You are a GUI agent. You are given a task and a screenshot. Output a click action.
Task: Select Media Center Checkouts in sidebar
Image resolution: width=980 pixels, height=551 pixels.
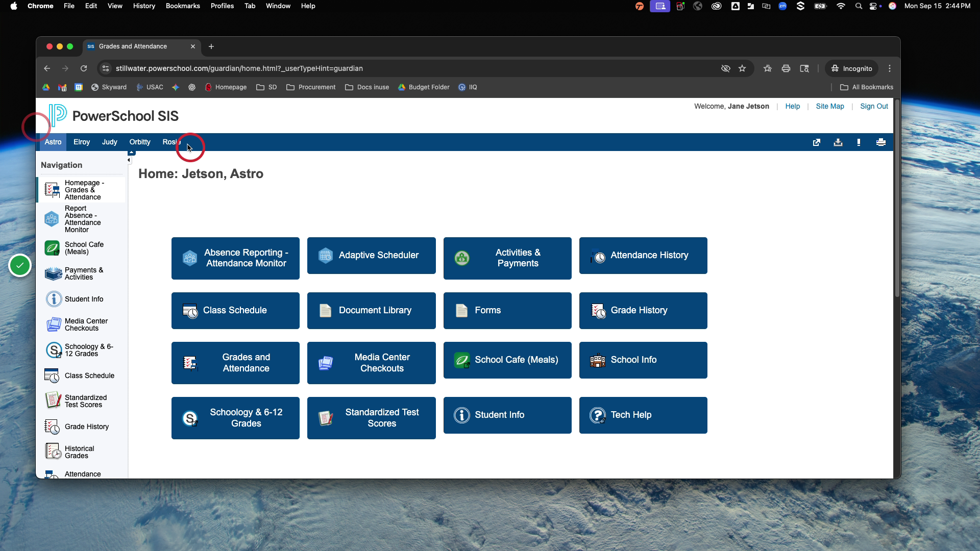coord(82,324)
